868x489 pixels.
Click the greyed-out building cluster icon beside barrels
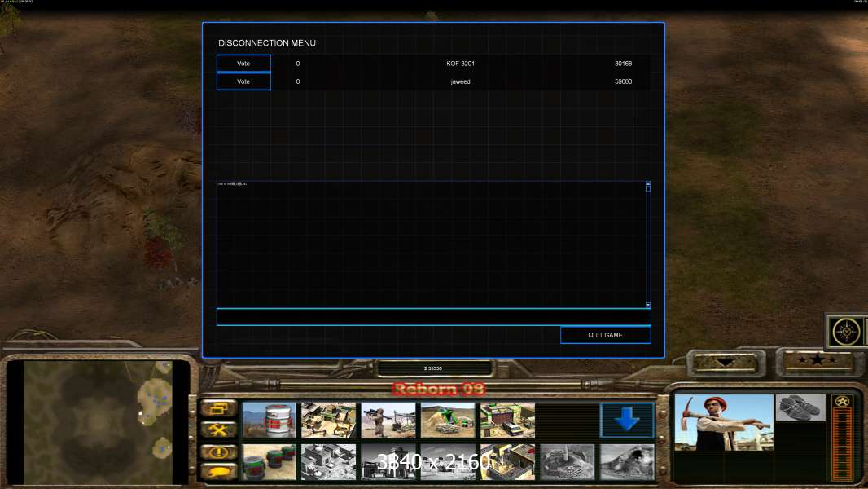click(329, 462)
